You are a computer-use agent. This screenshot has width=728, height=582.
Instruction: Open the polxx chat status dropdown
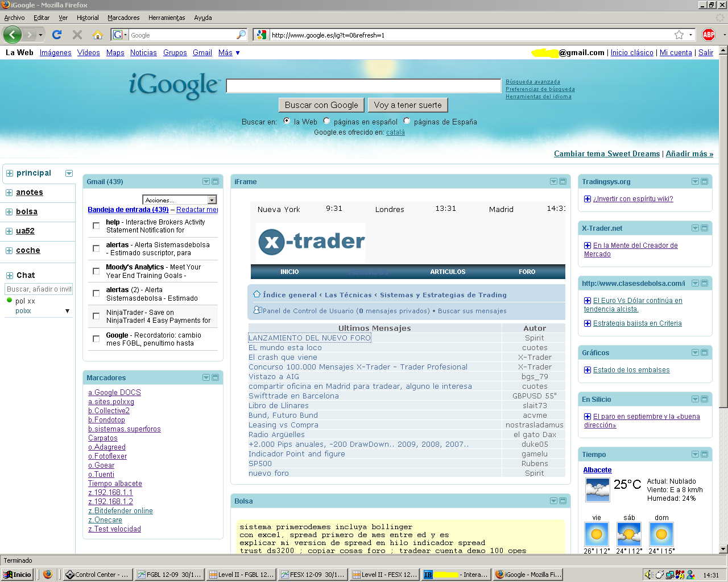pos(67,311)
